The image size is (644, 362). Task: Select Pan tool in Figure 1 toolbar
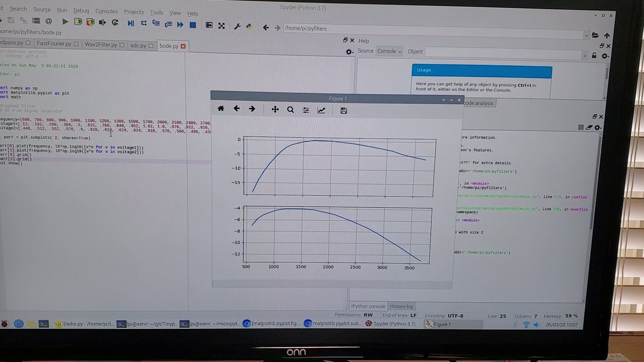pos(275,109)
